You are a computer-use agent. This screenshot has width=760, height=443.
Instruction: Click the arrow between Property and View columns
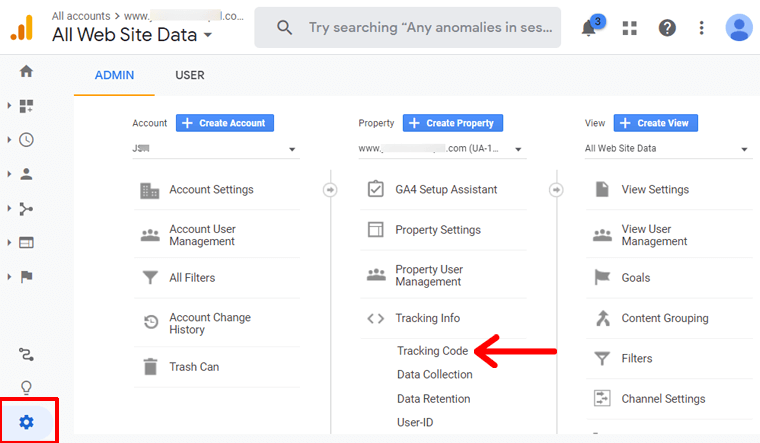point(556,190)
